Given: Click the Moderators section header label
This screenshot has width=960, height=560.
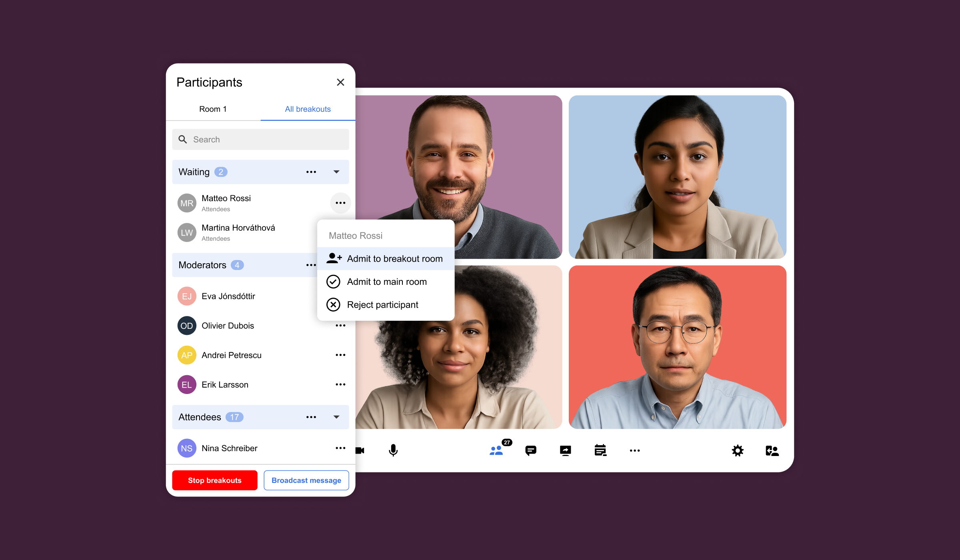Looking at the screenshot, I should point(202,265).
